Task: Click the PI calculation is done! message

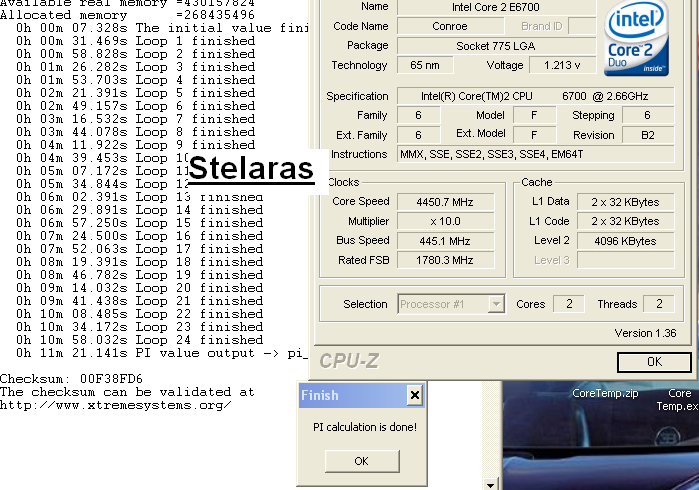Action: 365,427
